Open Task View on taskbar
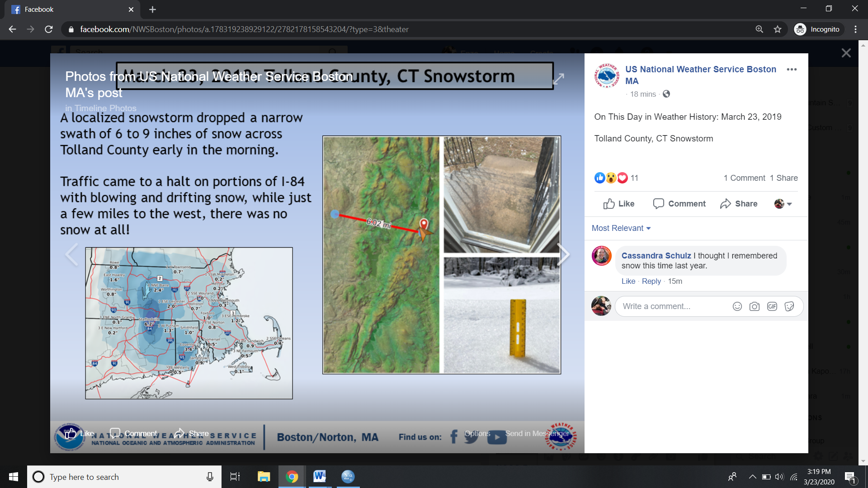Image resolution: width=868 pixels, height=488 pixels. pyautogui.click(x=235, y=477)
